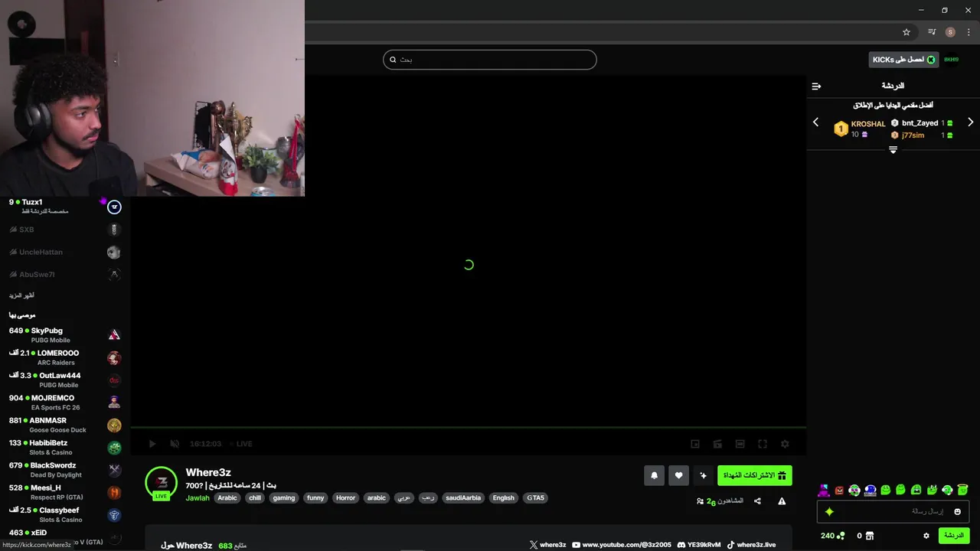
Task: Click the green send chat button
Action: click(x=954, y=536)
